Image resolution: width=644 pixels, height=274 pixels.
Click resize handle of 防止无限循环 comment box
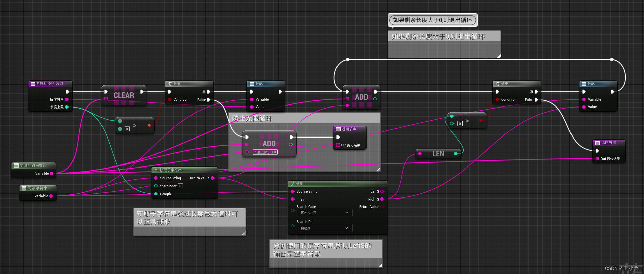pyautogui.click(x=378, y=170)
